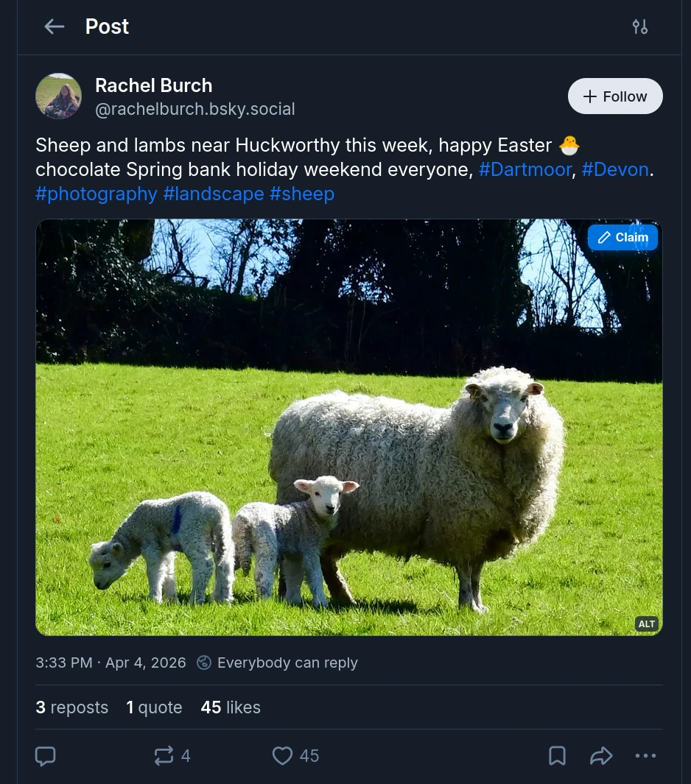Open the three-dot more options icon
This screenshot has height=784, width=691.
tap(645, 755)
